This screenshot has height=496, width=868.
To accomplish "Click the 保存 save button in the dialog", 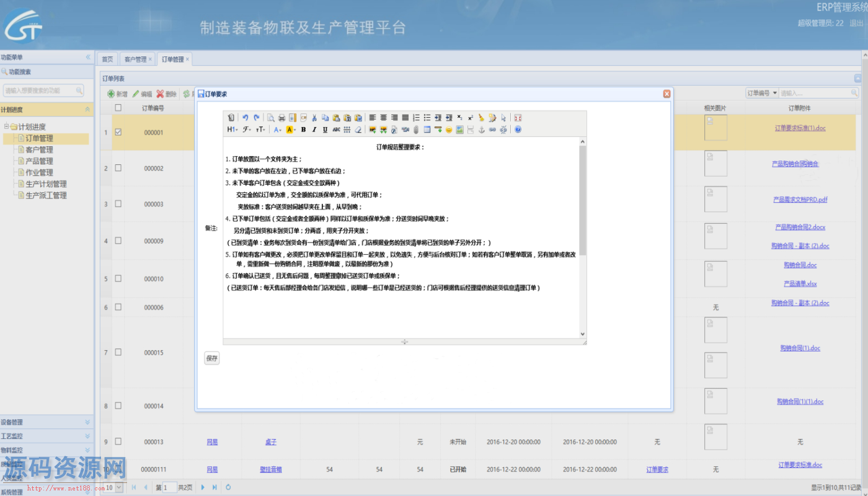I will [212, 358].
